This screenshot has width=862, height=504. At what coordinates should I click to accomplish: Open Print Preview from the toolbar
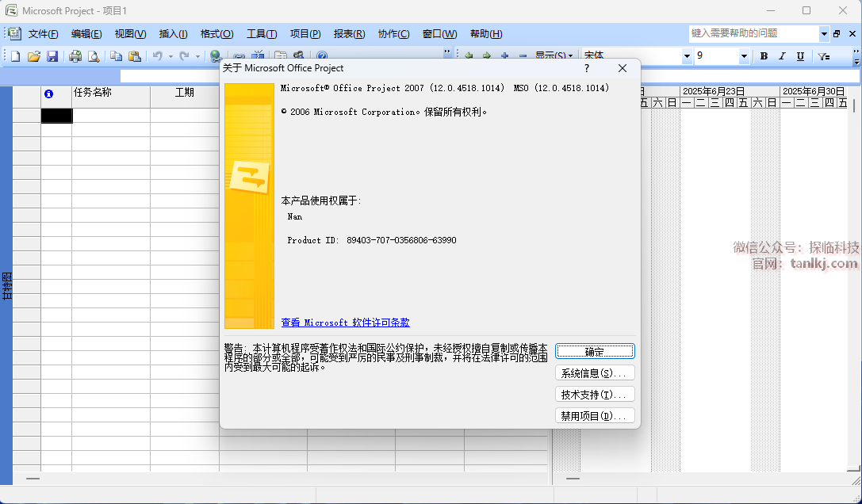pyautogui.click(x=94, y=56)
